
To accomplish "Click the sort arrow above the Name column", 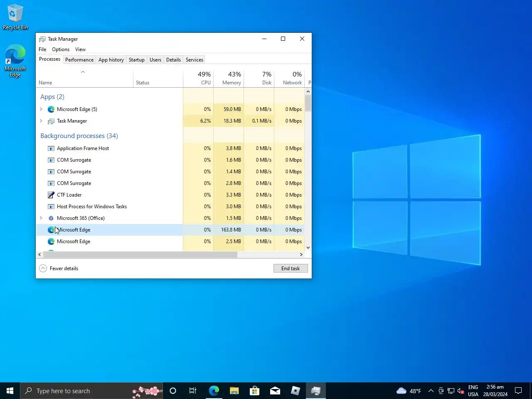I will coord(83,72).
